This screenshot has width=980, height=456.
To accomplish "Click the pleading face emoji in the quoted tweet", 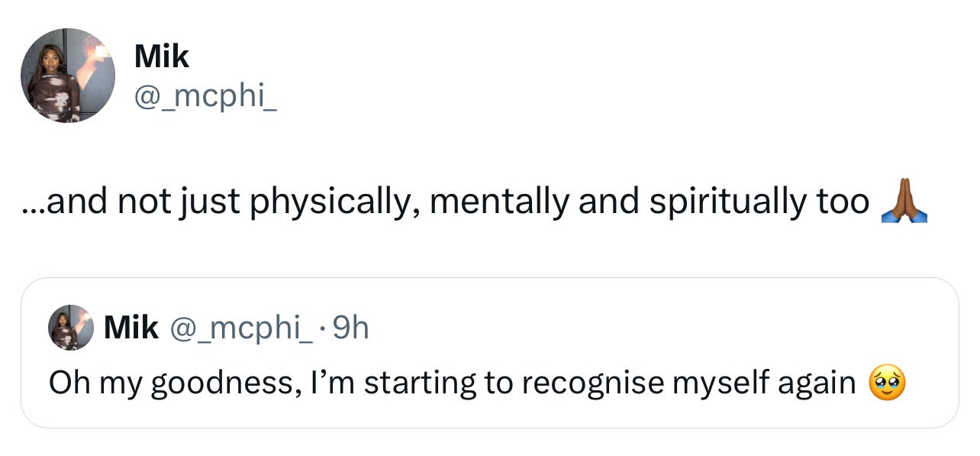I will [x=887, y=383].
